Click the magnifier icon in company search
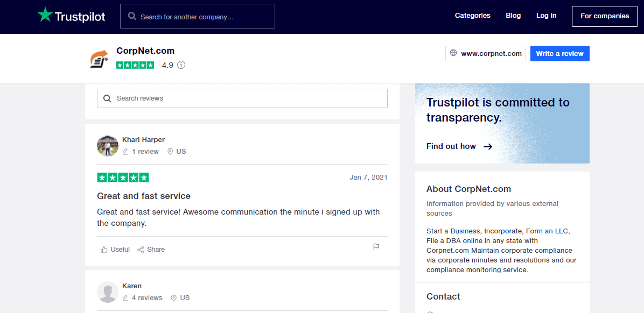The height and width of the screenshot is (313, 644). [132, 16]
